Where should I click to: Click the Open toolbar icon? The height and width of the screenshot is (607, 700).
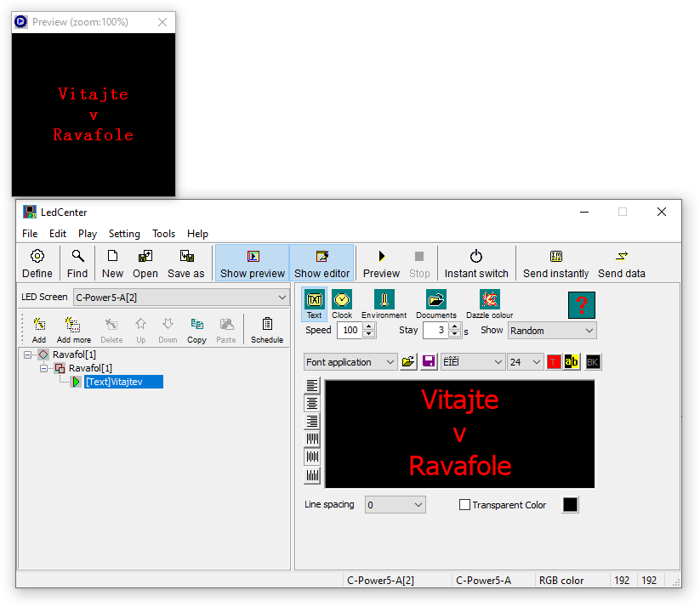tap(145, 264)
